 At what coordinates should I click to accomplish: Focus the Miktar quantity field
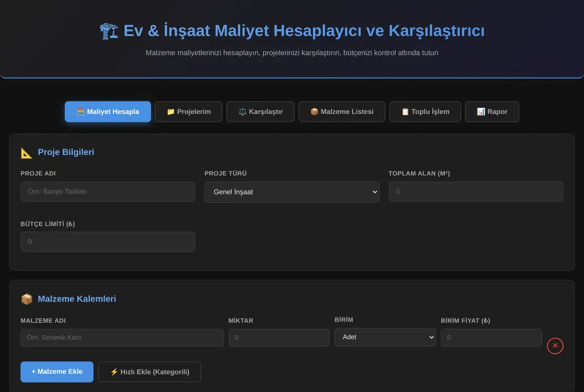click(x=279, y=338)
